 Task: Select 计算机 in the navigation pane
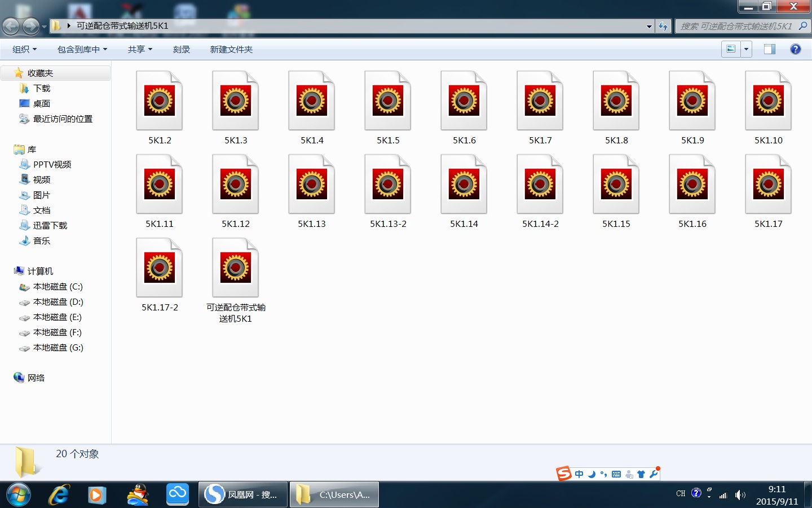click(40, 271)
